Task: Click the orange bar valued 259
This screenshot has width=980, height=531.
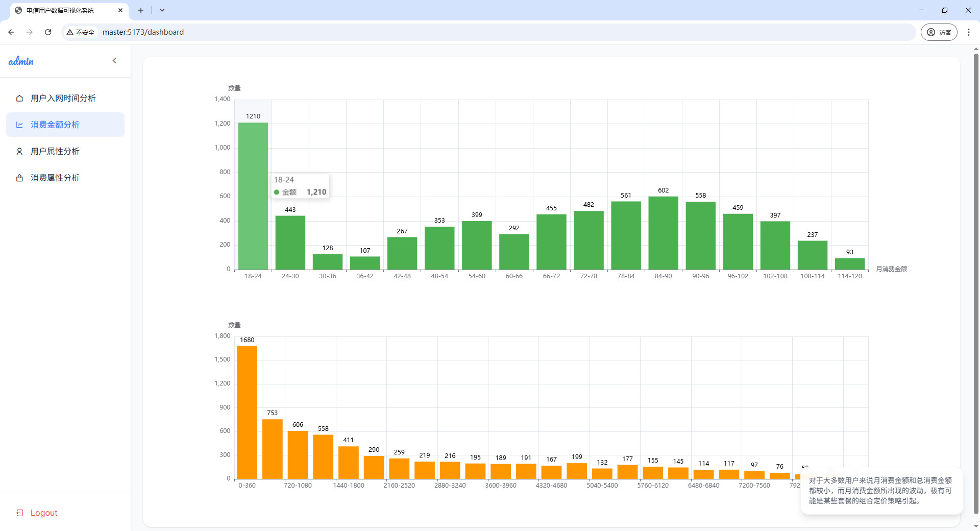Action: click(399, 469)
